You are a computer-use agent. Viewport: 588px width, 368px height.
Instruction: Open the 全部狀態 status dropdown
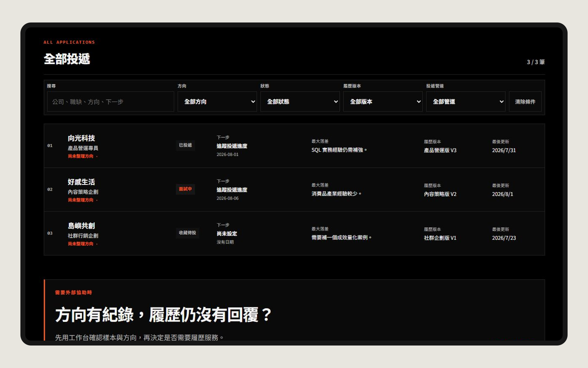(300, 101)
